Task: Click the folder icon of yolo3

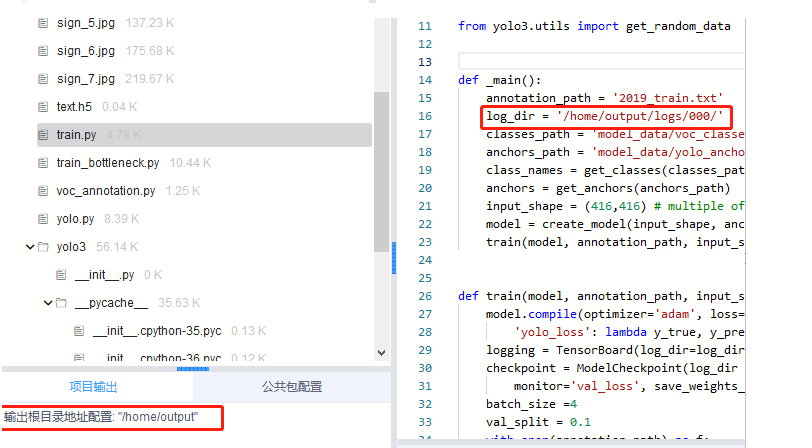Action: pyautogui.click(x=44, y=247)
